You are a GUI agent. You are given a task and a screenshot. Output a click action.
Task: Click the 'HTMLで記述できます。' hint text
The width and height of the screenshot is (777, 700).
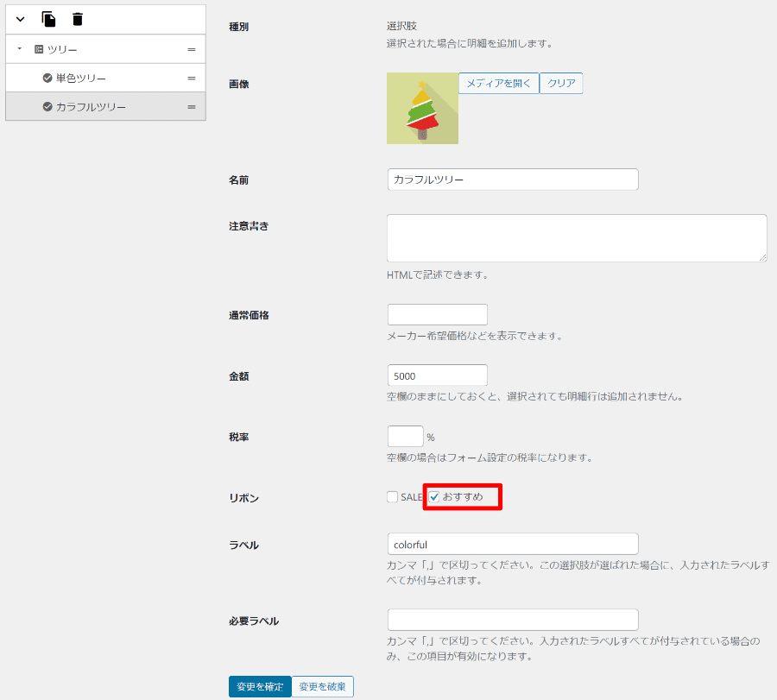tap(438, 275)
